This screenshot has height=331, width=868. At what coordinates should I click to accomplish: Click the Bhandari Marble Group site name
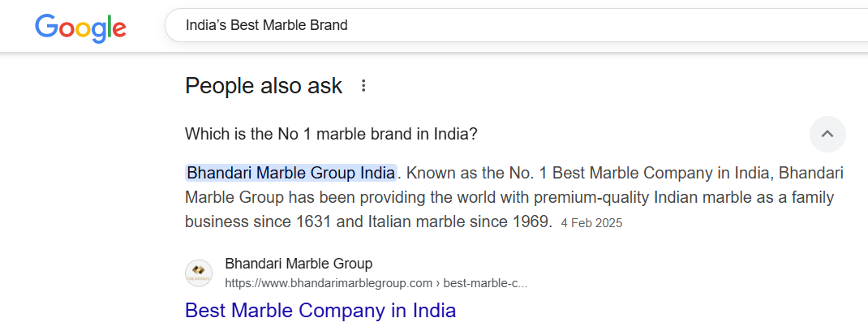pos(299,264)
